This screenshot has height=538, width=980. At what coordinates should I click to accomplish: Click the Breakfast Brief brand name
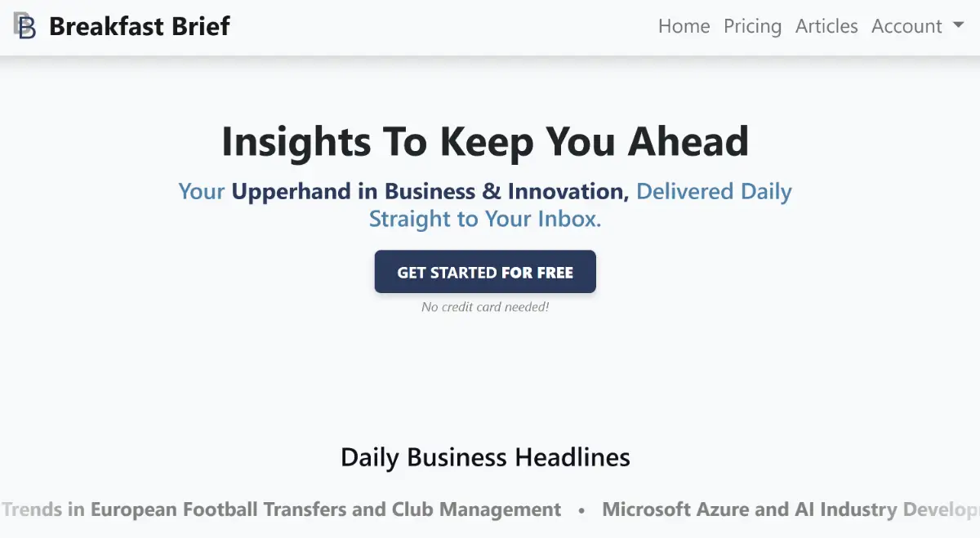coord(140,26)
